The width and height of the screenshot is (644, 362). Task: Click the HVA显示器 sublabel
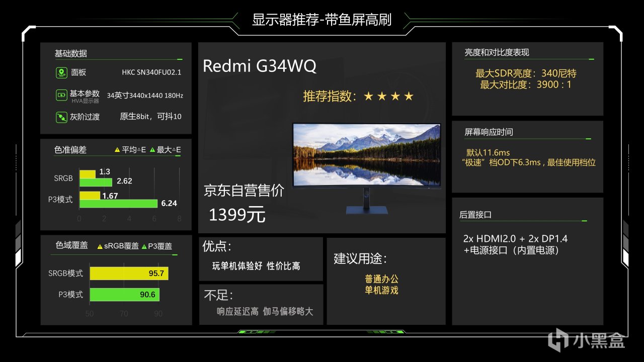(x=85, y=101)
